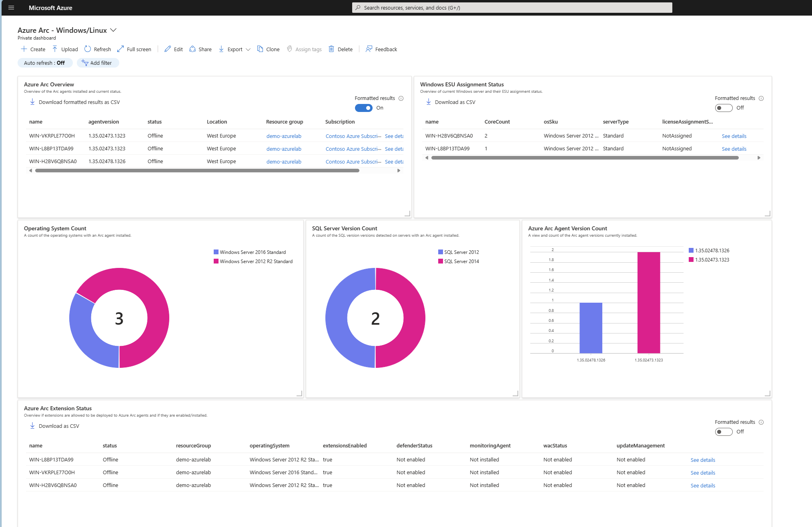Enable Formatted results in Azure Arc Extension Status
812x527 pixels.
click(724, 431)
